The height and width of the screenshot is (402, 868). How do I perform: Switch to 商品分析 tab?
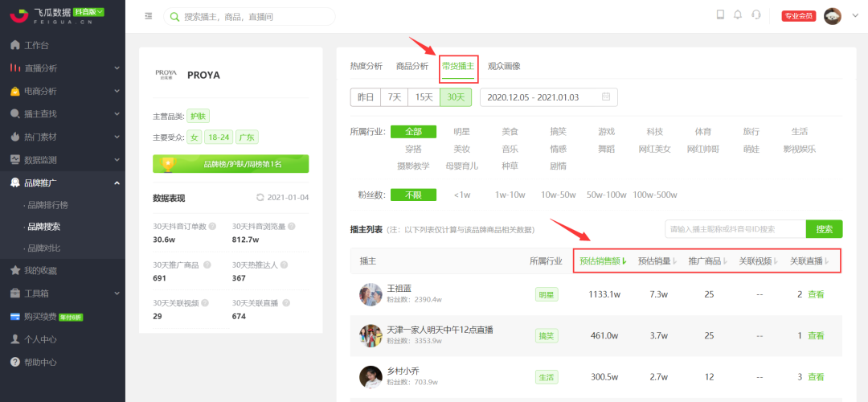(411, 66)
